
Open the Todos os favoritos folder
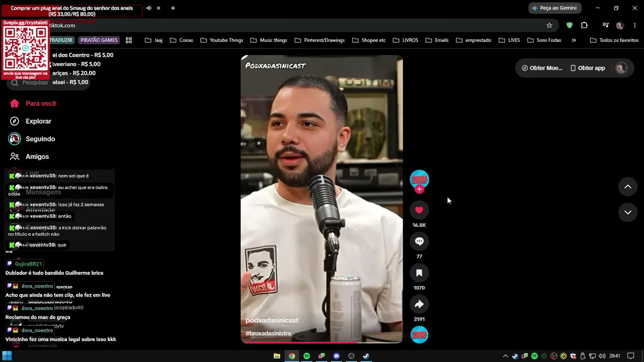click(x=614, y=40)
